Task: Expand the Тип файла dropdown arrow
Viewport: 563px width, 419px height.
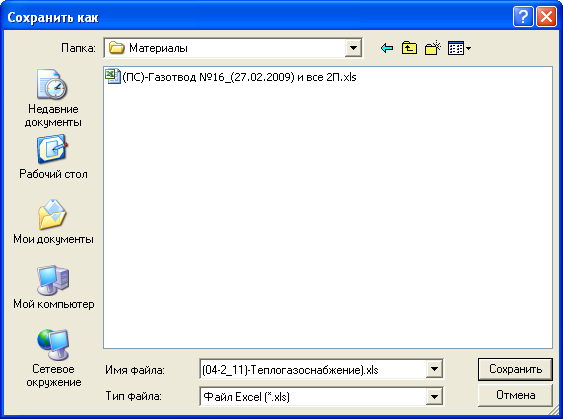Action: [434, 397]
